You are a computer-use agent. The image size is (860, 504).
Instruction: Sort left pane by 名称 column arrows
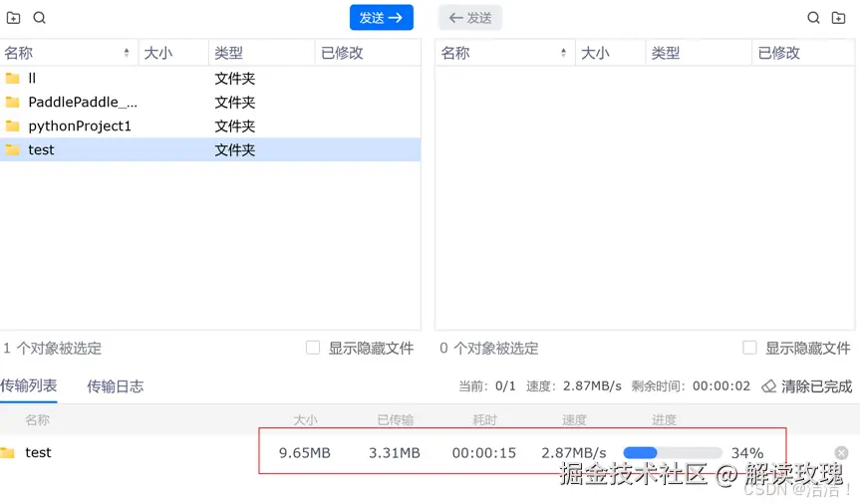127,53
